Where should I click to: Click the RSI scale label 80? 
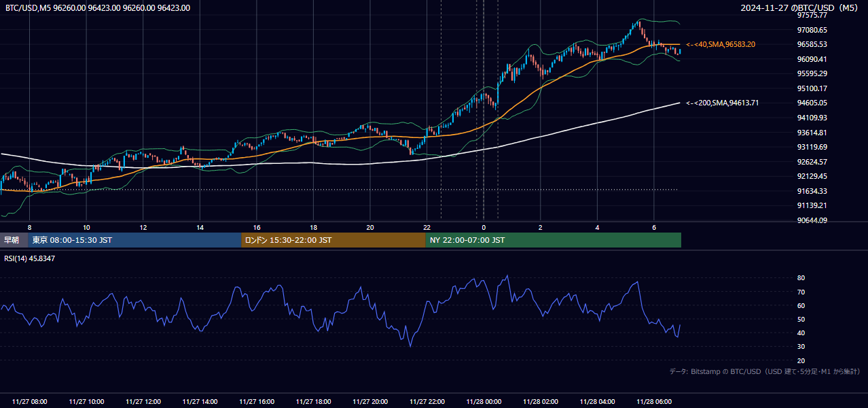(801, 278)
